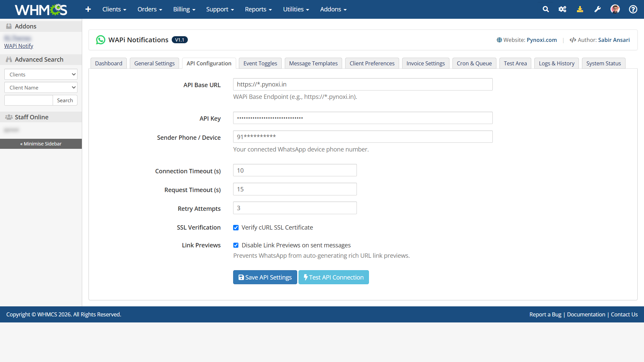Switch to the Cron & Queue tab
The height and width of the screenshot is (362, 644).
(x=474, y=63)
